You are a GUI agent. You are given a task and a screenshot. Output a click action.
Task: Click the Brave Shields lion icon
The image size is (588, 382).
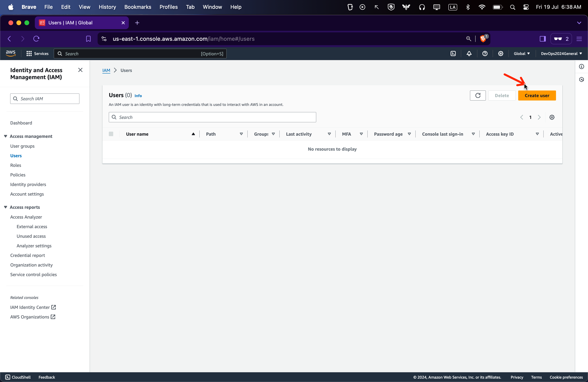pos(483,39)
